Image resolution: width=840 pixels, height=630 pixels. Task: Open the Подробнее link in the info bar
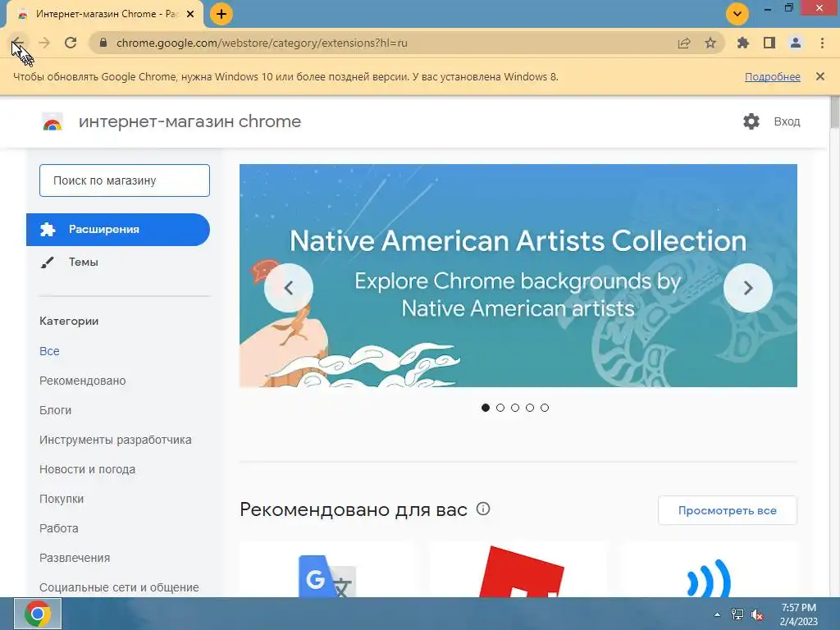click(x=772, y=76)
